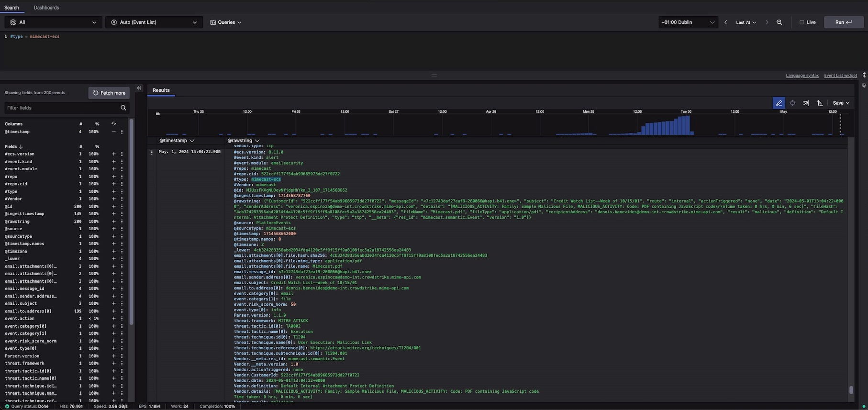Click the crosshair target icon in results toolbar

792,103
